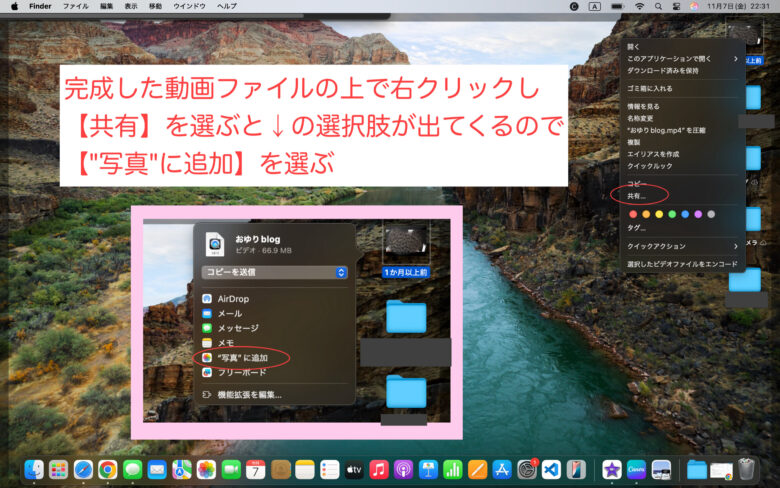Open the Music app from the Dock
780x488 pixels.
[x=379, y=469]
